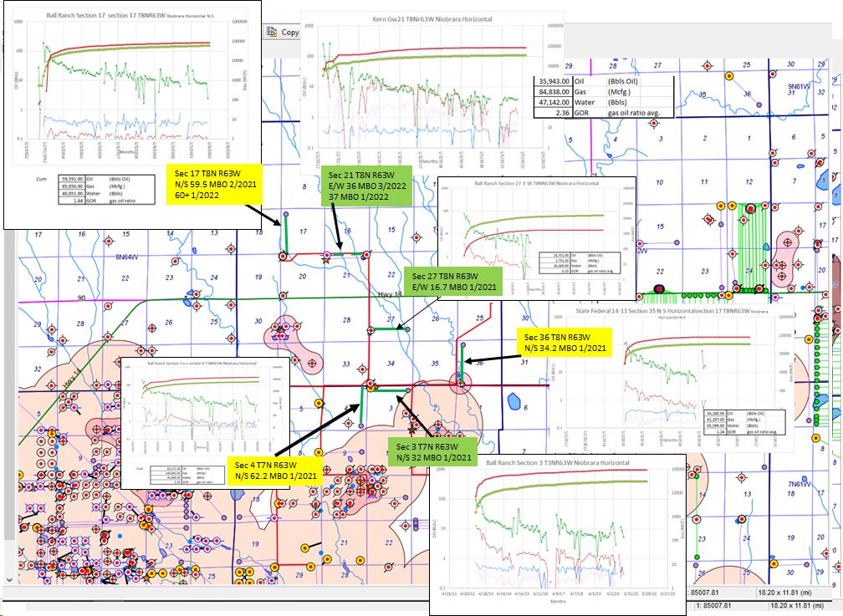
Task: Click the circled well symbol in Section 36
Action: 460,384
